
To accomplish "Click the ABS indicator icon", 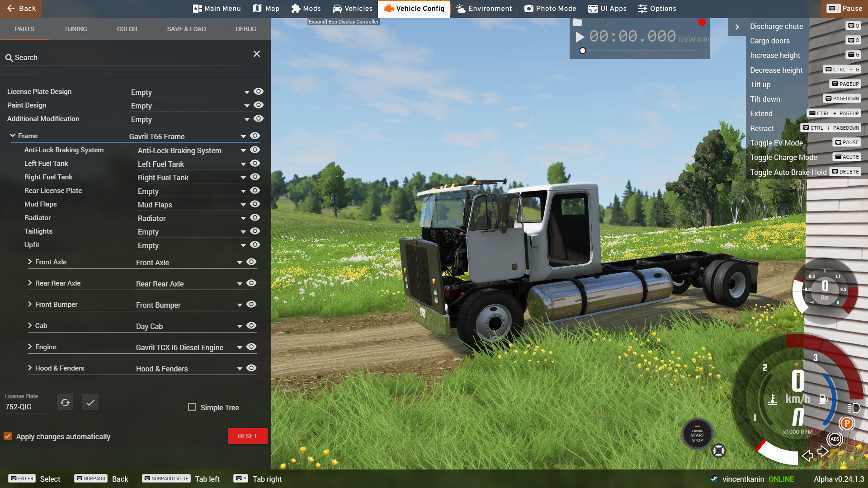I will (835, 439).
